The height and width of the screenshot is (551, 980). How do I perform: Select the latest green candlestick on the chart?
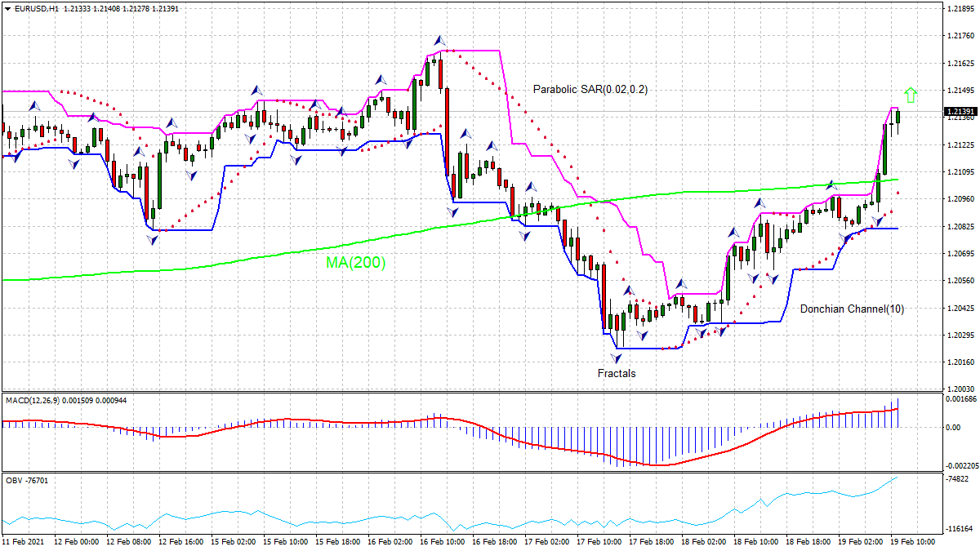898,116
